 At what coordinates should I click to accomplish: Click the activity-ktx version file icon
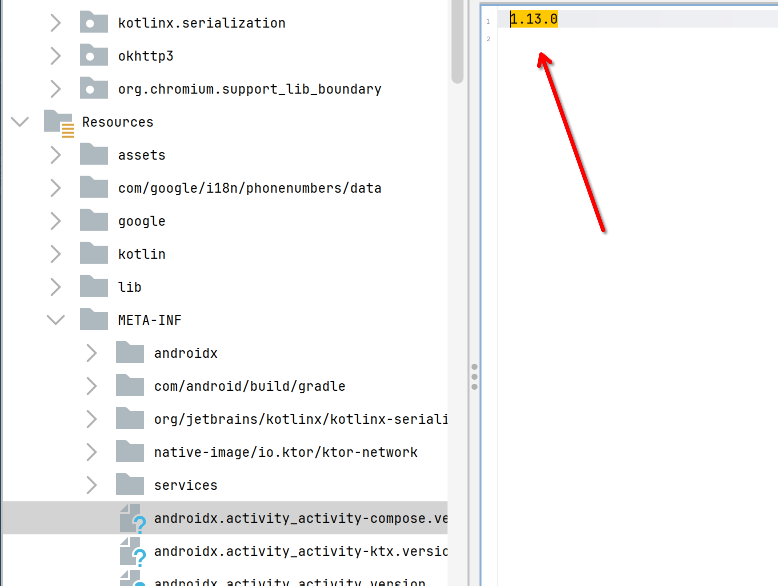pyautogui.click(x=132, y=552)
